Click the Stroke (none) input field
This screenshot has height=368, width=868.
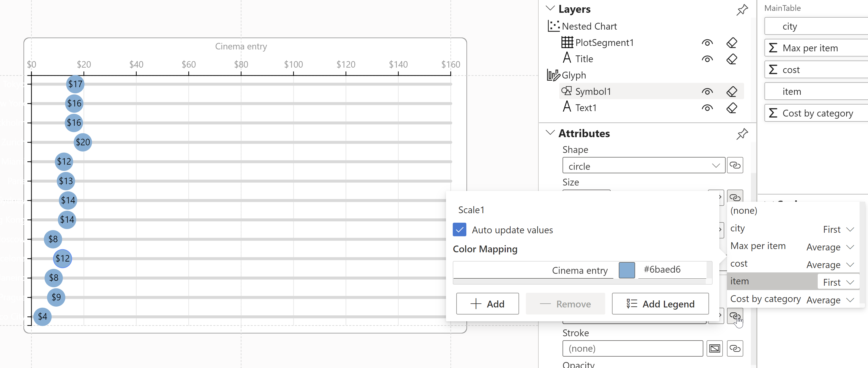coord(632,348)
